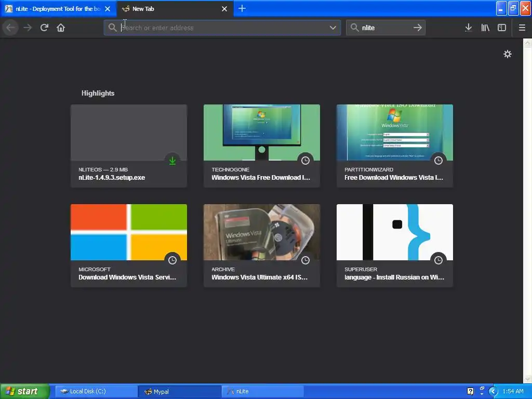Click the search box containing nlite
Screen dimensions: 532x399
coord(385,28)
